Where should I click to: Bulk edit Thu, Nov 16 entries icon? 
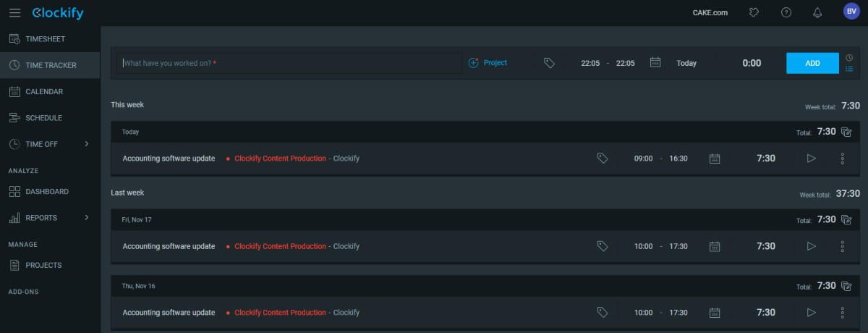(x=846, y=286)
